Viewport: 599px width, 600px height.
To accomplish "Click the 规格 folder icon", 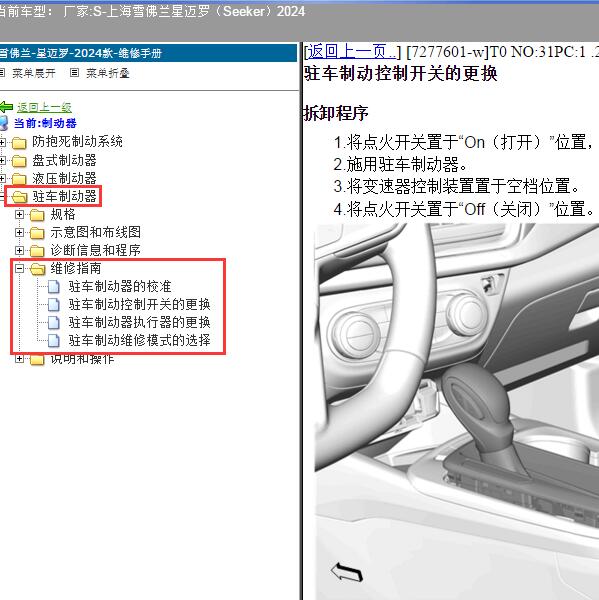I will 37,215.
